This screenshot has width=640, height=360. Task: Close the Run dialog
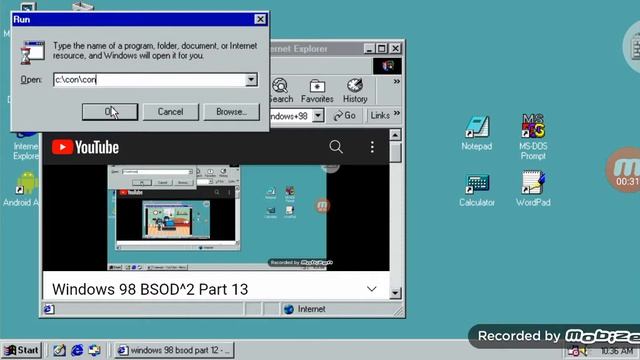point(260,19)
